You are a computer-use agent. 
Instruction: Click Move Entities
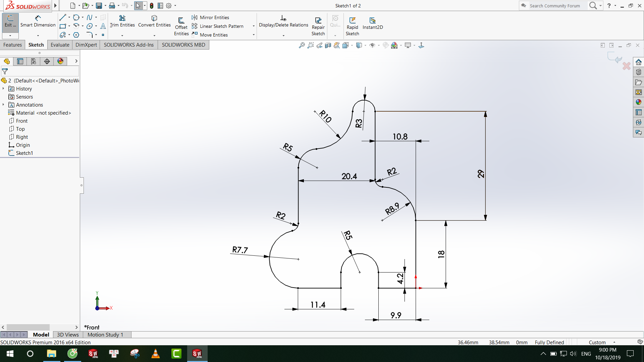click(x=210, y=35)
